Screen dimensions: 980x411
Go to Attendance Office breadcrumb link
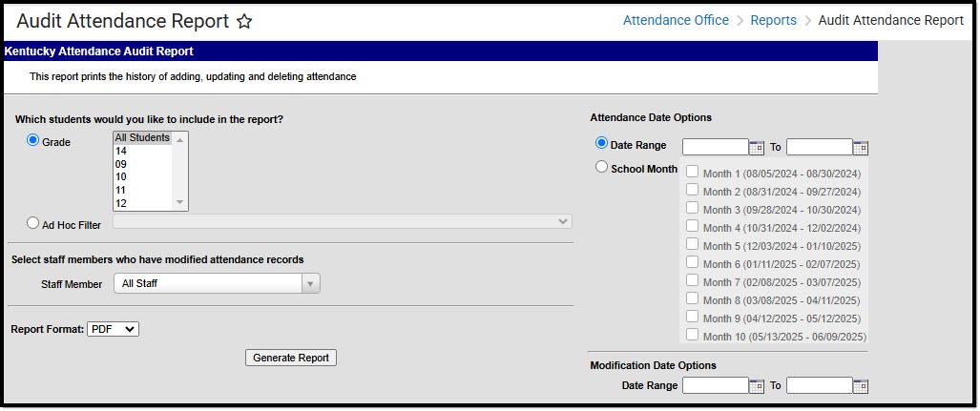pyautogui.click(x=676, y=21)
